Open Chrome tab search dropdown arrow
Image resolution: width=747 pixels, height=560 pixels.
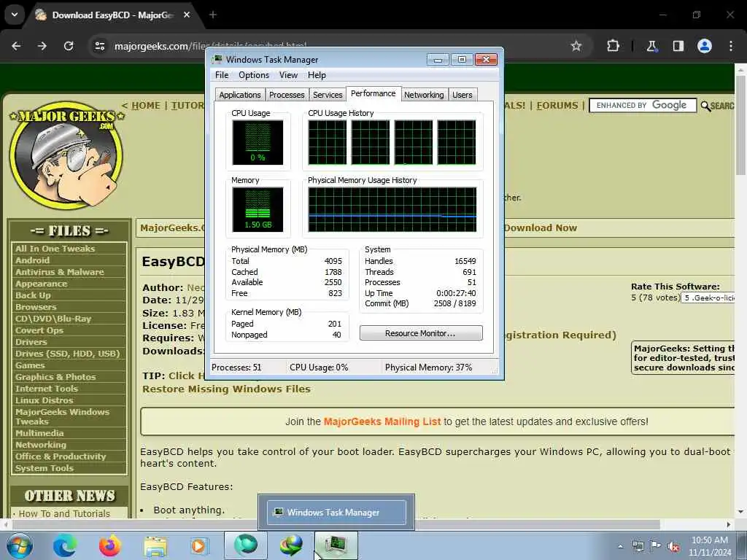pos(15,15)
